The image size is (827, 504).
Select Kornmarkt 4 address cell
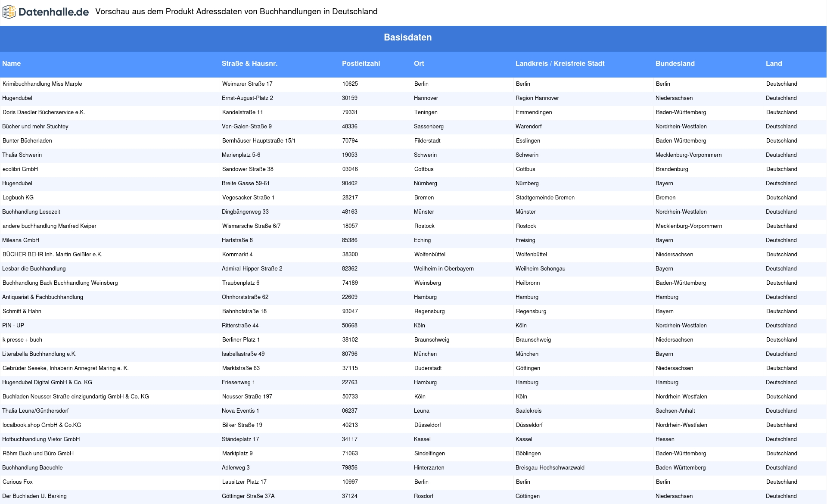237,255
